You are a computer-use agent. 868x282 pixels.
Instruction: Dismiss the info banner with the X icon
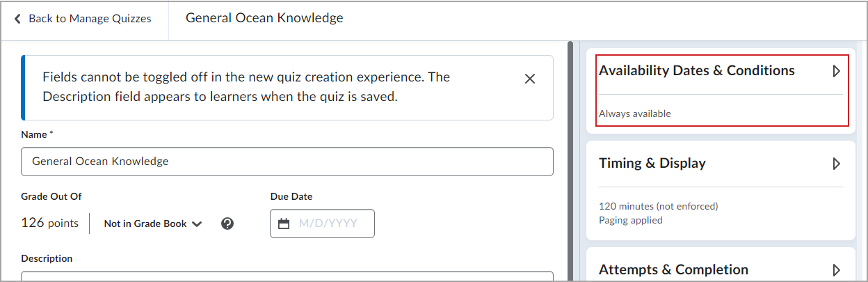pyautogui.click(x=530, y=79)
